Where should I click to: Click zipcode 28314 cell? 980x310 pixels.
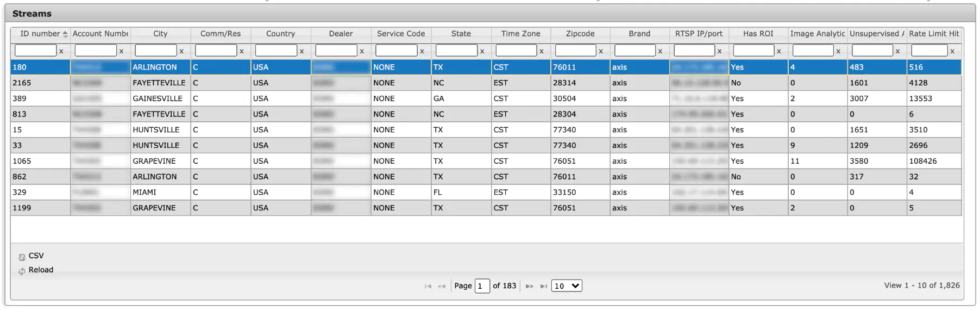(580, 83)
